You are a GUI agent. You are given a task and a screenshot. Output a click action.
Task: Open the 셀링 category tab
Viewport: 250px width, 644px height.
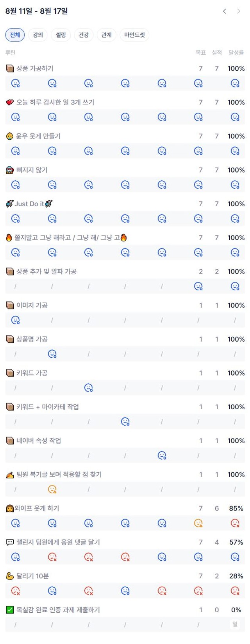click(x=61, y=35)
